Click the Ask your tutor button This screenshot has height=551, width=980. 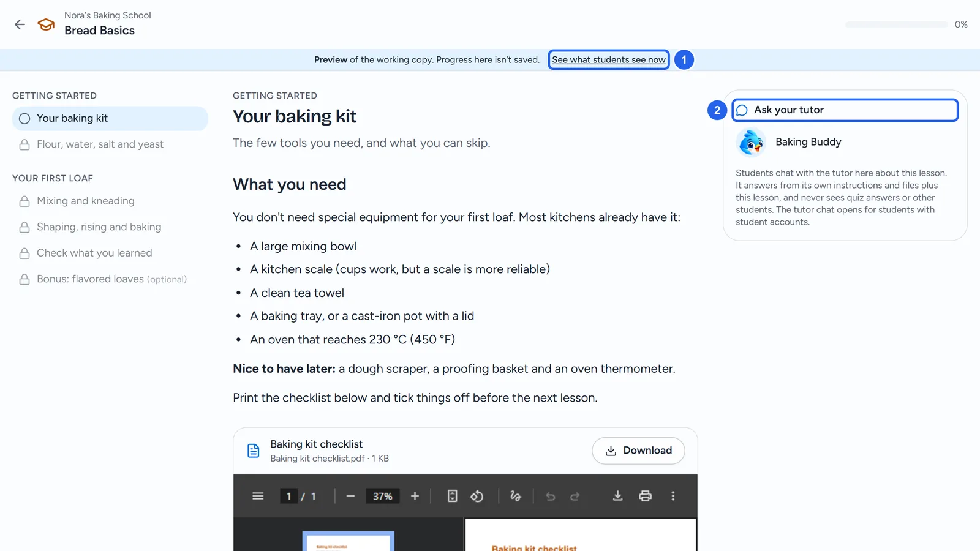coord(845,110)
